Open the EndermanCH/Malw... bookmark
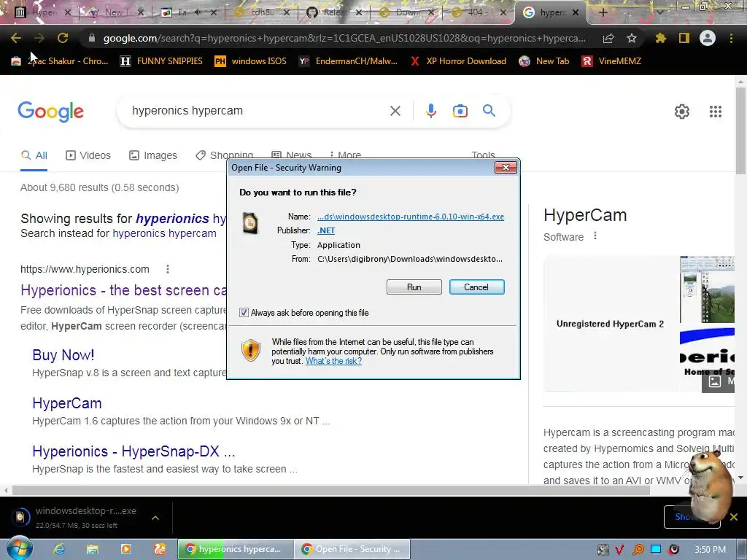 [348, 61]
